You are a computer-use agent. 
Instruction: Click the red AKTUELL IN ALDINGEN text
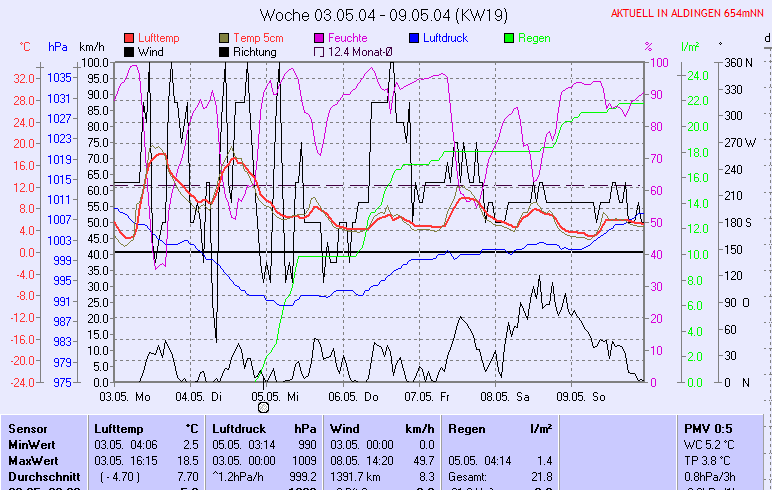click(x=689, y=14)
